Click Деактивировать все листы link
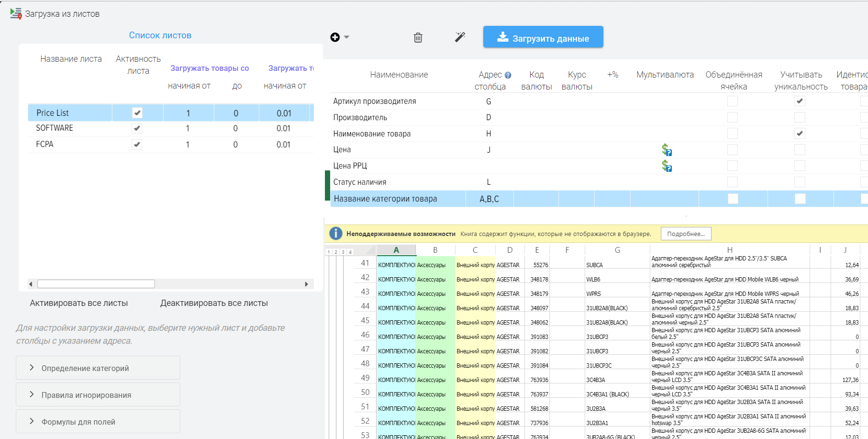The width and height of the screenshot is (868, 439). point(214,303)
